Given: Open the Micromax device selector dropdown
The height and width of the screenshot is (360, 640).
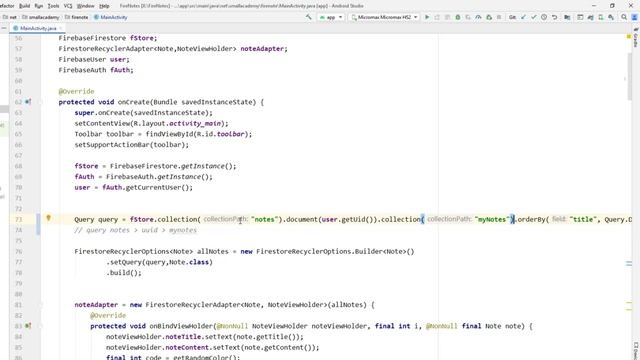Looking at the screenshot, I should point(384,17).
